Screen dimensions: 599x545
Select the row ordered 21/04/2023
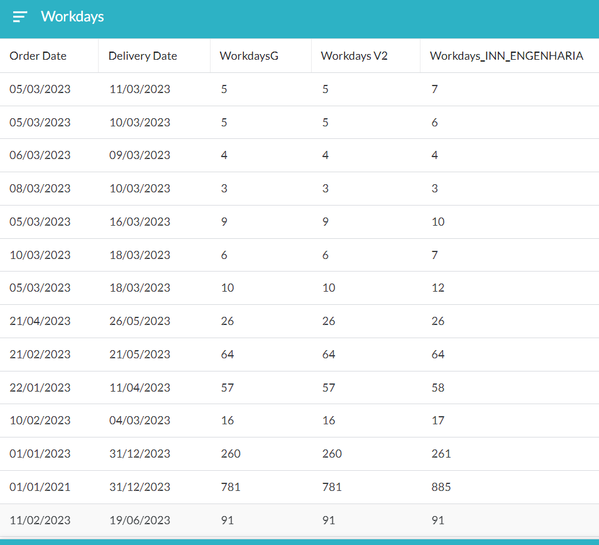(300, 321)
